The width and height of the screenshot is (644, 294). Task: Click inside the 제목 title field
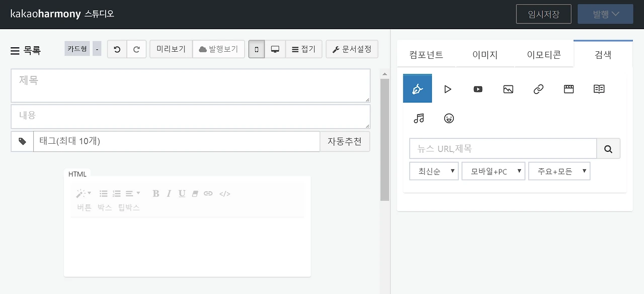click(190, 85)
